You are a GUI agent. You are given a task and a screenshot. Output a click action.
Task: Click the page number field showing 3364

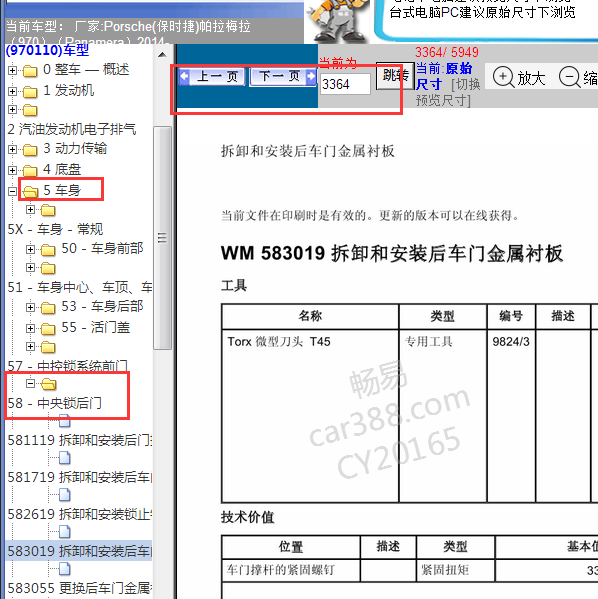pyautogui.click(x=345, y=84)
